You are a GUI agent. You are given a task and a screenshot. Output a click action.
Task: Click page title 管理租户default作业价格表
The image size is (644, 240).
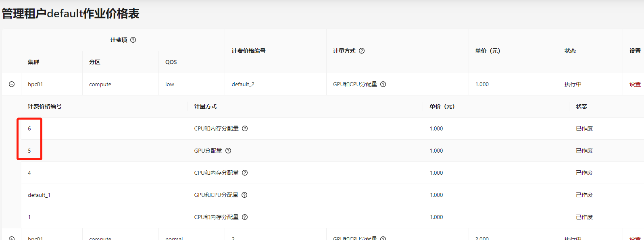(x=71, y=13)
